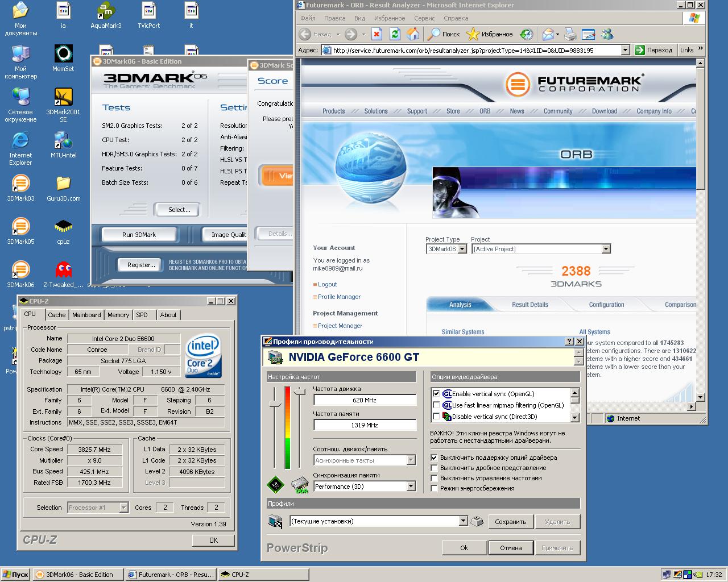Open the IE Search (Поиск) pane
Image resolution: width=728 pixels, height=582 pixels.
pyautogui.click(x=444, y=34)
